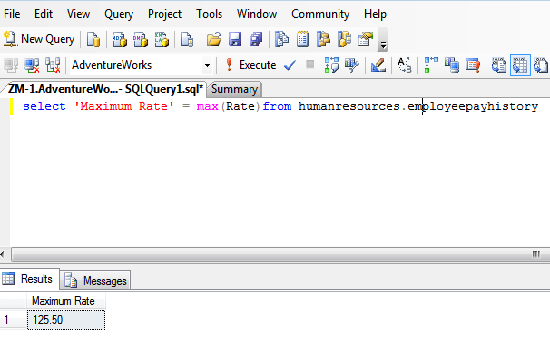This screenshot has height=361, width=550.
Task: Open a Database Engine Query
Action: point(93,39)
